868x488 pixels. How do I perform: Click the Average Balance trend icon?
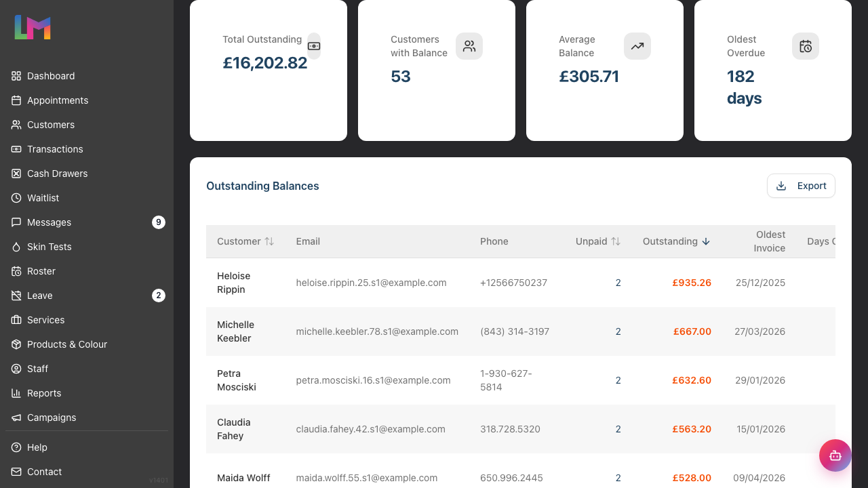point(637,46)
